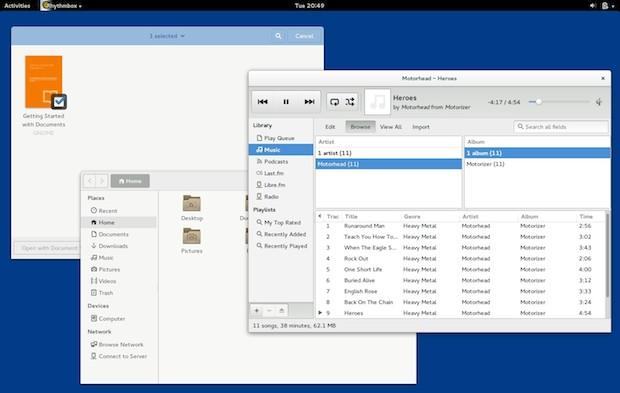The image size is (620, 393).
Task: Open Downloads in Files sidebar
Action: point(119,246)
